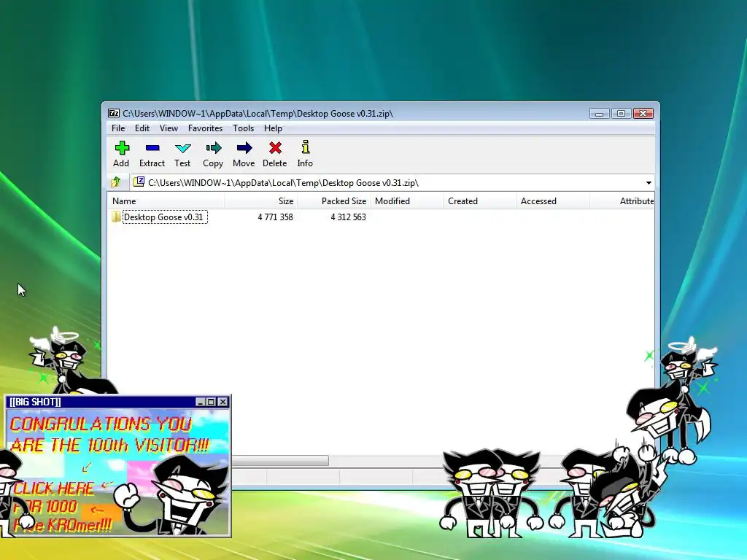Sort by the Size column header
The image size is (747, 560).
coord(261,201)
